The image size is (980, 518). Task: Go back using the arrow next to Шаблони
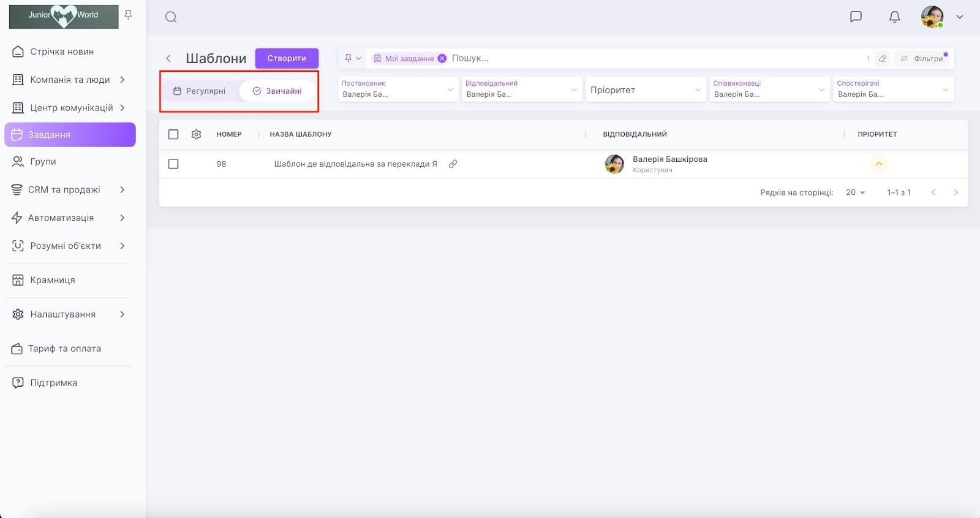[168, 58]
